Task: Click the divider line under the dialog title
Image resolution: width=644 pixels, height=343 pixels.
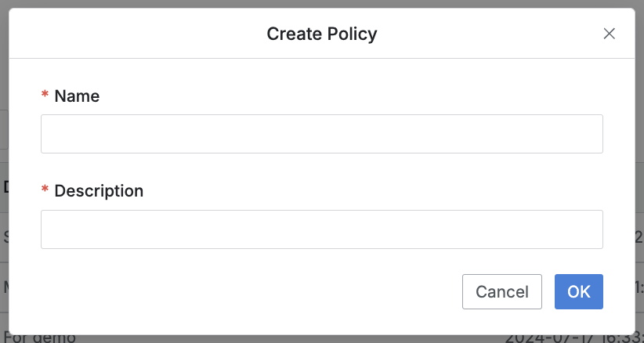Action: tap(321, 59)
